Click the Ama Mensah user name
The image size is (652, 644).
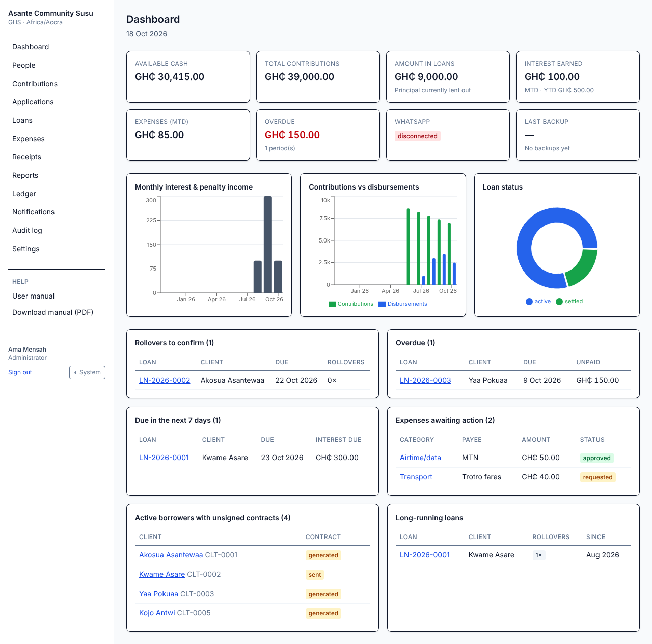(x=27, y=350)
